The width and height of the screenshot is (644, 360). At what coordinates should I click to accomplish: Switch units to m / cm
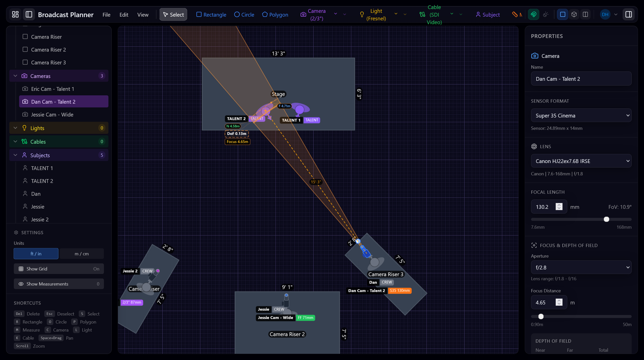click(82, 254)
